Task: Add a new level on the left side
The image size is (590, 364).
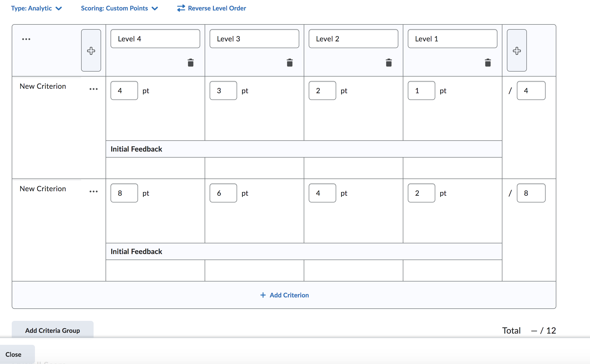Action: tap(91, 51)
